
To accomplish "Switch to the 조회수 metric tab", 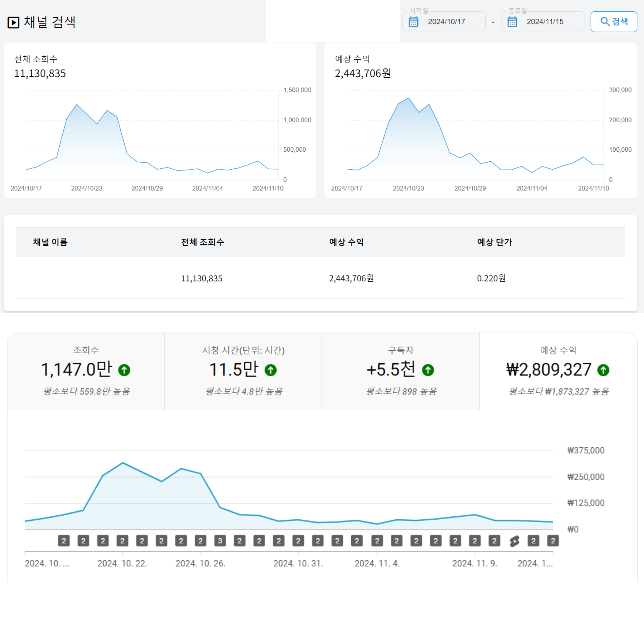I will [x=86, y=371].
